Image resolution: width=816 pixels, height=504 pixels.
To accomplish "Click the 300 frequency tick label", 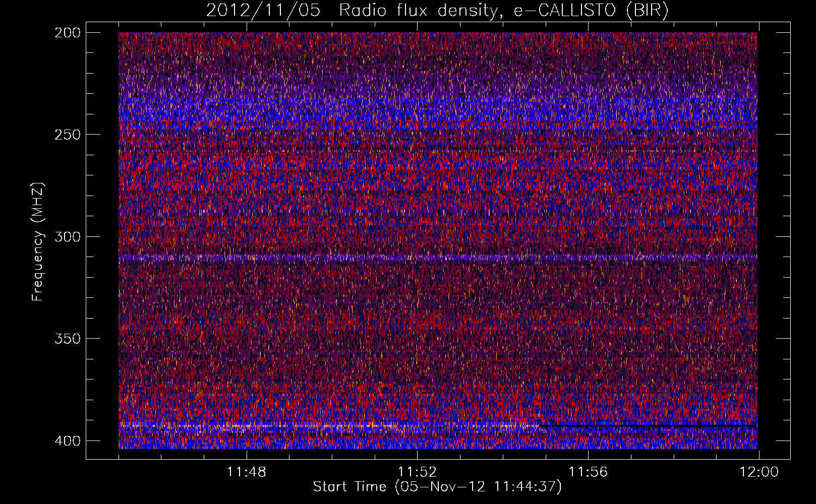I will point(67,237).
